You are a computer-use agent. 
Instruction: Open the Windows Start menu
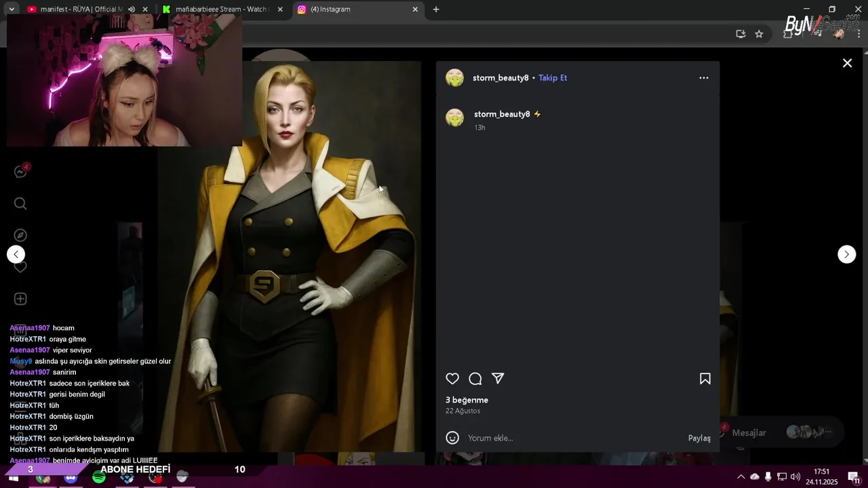pyautogui.click(x=13, y=478)
